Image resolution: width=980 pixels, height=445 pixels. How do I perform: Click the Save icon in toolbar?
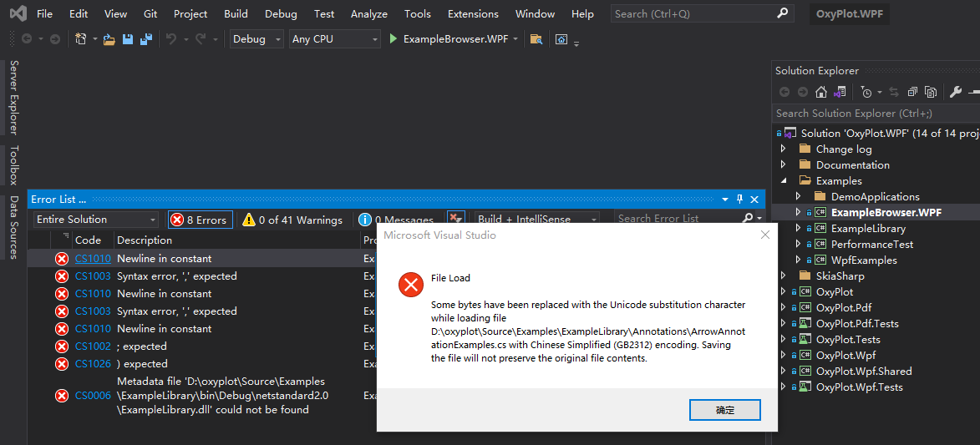click(x=128, y=39)
